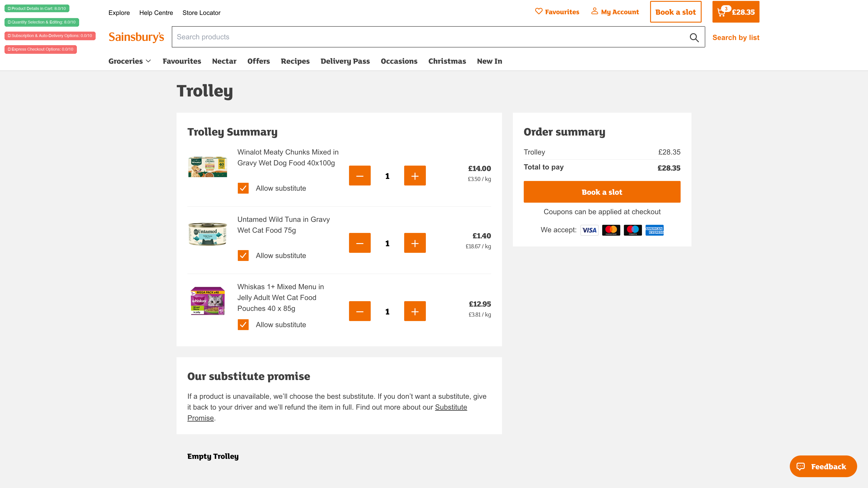The width and height of the screenshot is (868, 488).
Task: Click the Favourites heart icon in header
Action: [x=539, y=12]
